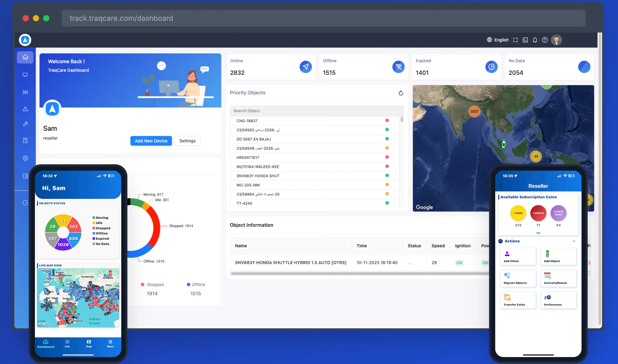
Task: Tap Transfer Coins action on phone
Action: pyautogui.click(x=518, y=300)
